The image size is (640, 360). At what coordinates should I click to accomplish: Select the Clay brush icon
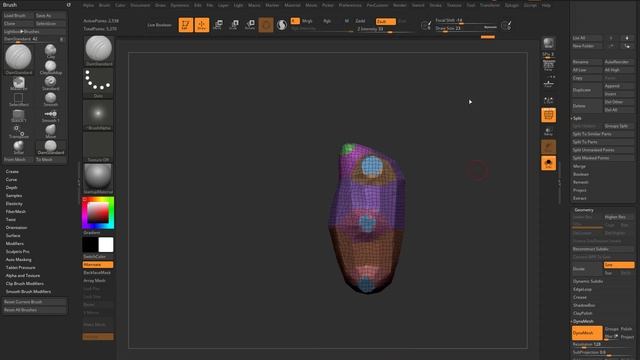51,51
